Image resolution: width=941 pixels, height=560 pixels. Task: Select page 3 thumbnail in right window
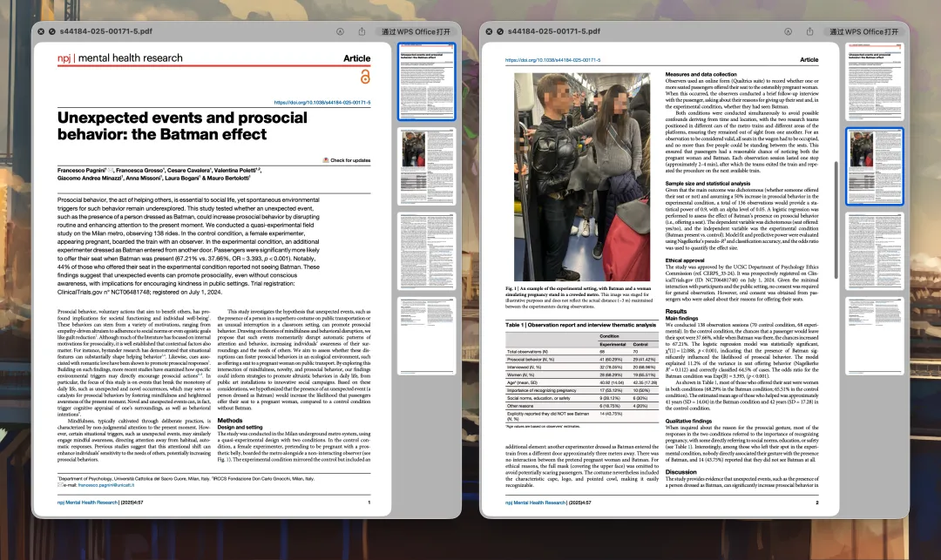(x=875, y=251)
